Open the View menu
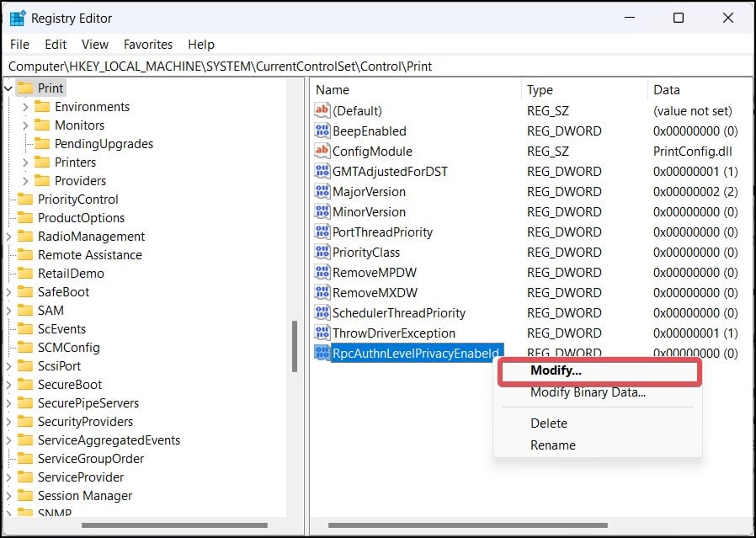This screenshot has width=756, height=538. tap(95, 45)
